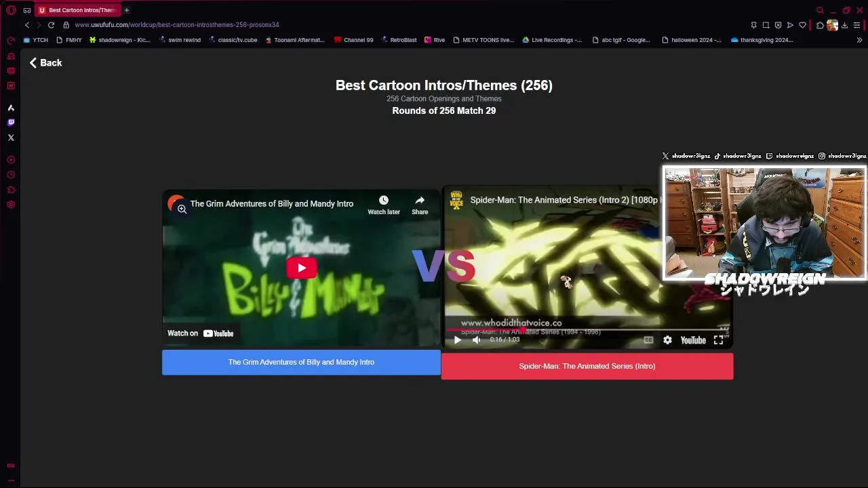Mute the Spider-Man video volume

[476, 340]
